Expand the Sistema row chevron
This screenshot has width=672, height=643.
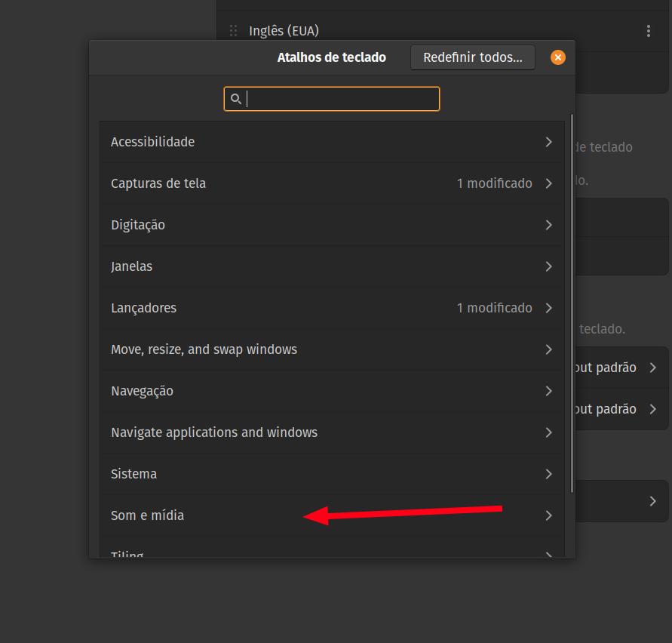click(x=548, y=474)
